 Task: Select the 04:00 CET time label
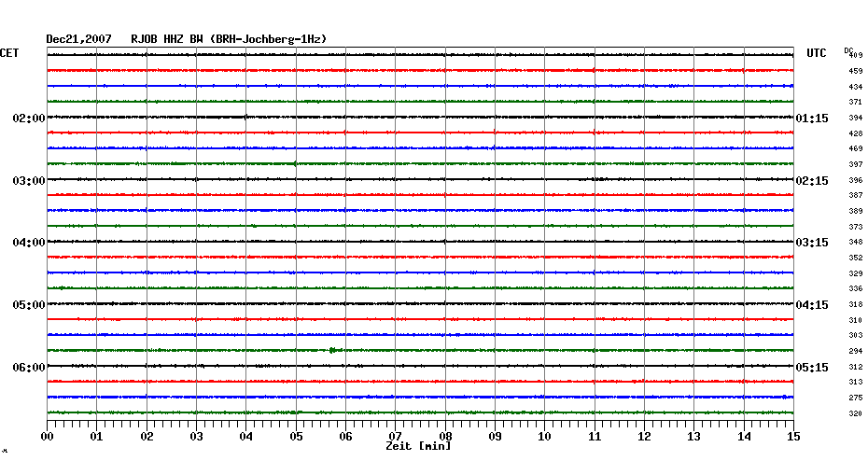point(29,243)
